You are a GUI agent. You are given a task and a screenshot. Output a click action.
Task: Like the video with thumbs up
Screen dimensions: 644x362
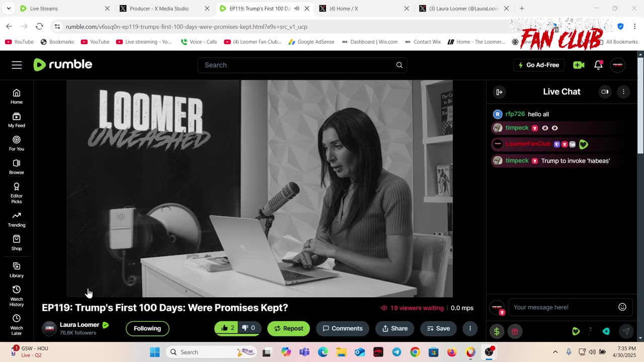(227, 328)
